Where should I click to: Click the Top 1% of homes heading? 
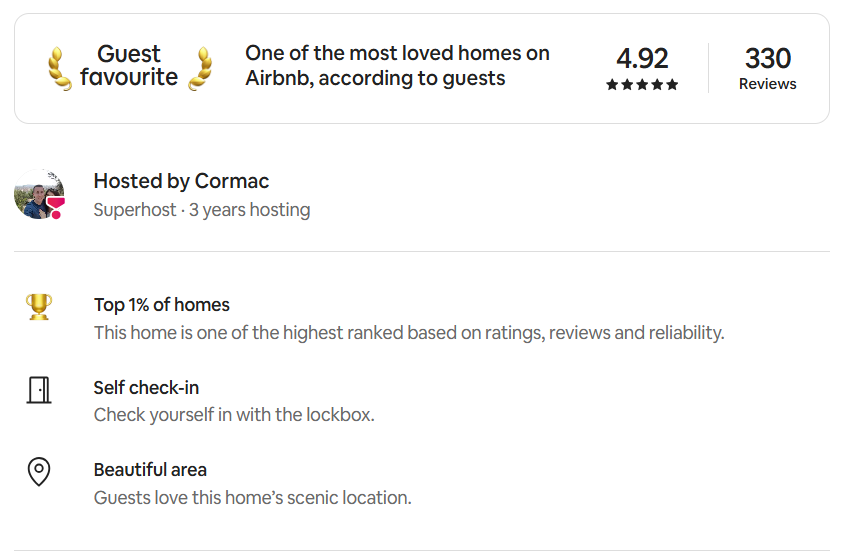pos(161,305)
